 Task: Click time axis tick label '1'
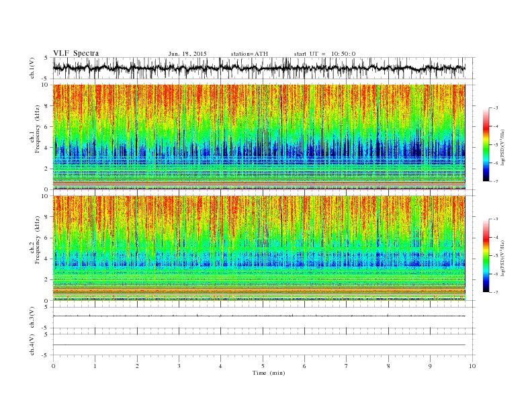coord(95,366)
